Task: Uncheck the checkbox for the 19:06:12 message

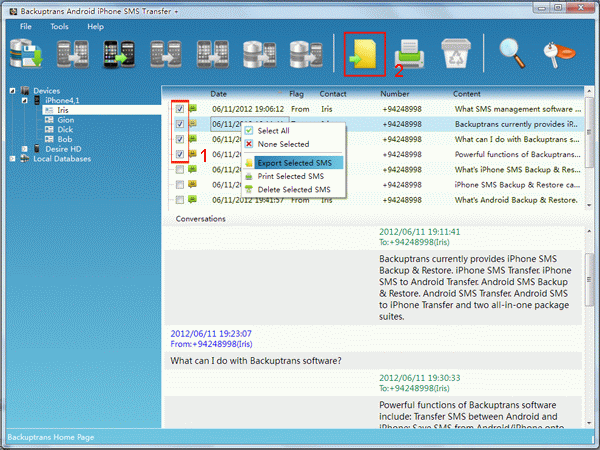Action: [x=179, y=109]
